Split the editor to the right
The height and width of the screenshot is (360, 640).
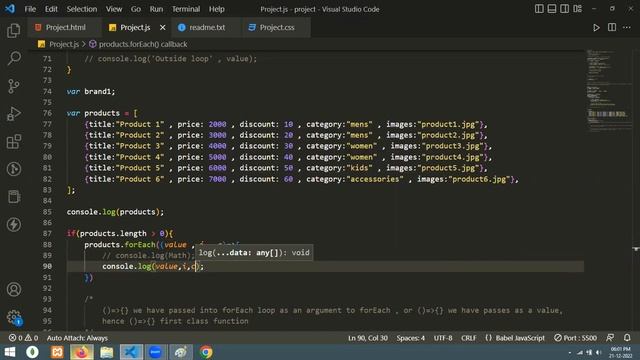click(x=612, y=27)
